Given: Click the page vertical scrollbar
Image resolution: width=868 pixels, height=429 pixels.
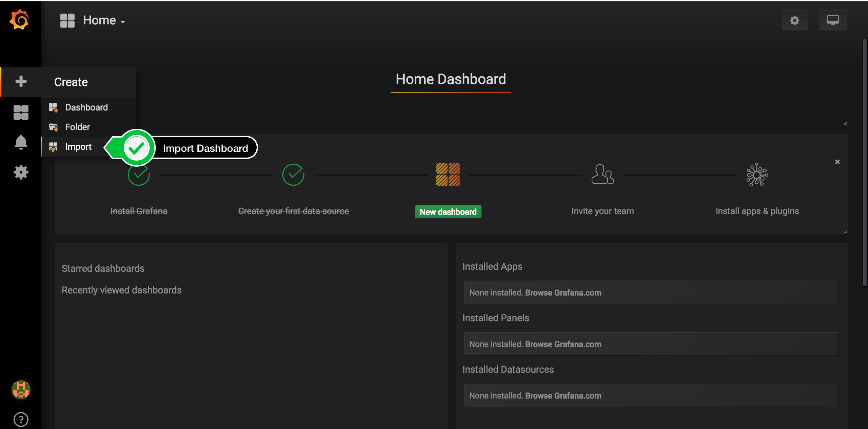Looking at the screenshot, I should coord(865,163).
